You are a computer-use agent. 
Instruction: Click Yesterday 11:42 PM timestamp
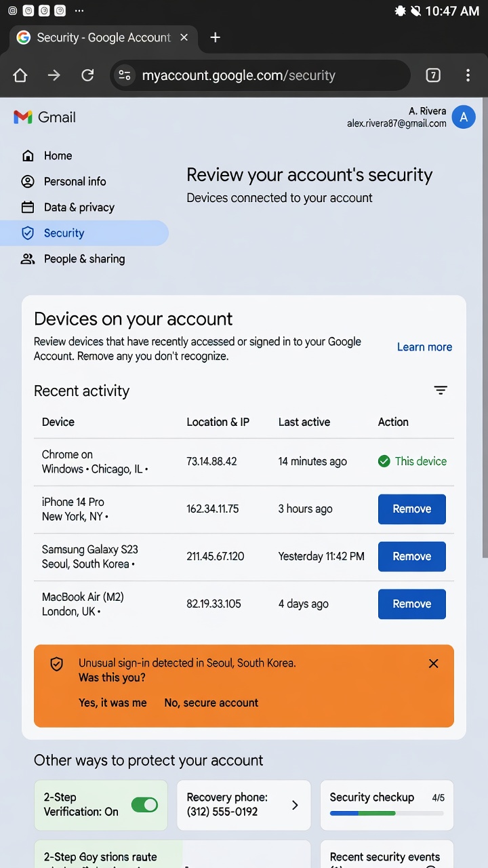pos(321,557)
